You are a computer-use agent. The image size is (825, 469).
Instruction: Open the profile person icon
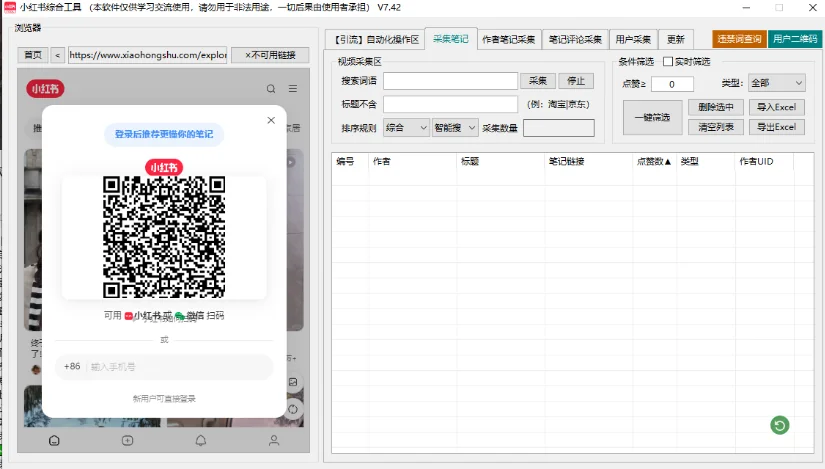pos(274,441)
